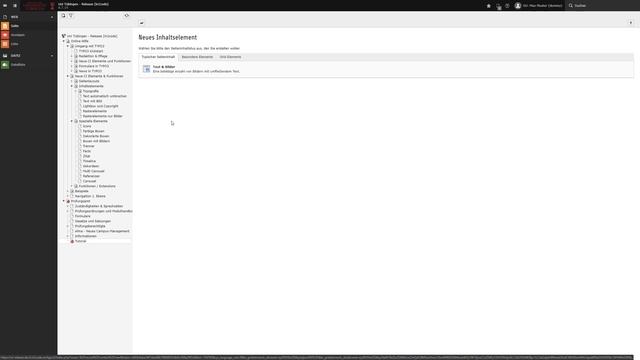Select Rasterelemente nur Bilder page
The height and width of the screenshot is (360, 640).
pyautogui.click(x=102, y=116)
